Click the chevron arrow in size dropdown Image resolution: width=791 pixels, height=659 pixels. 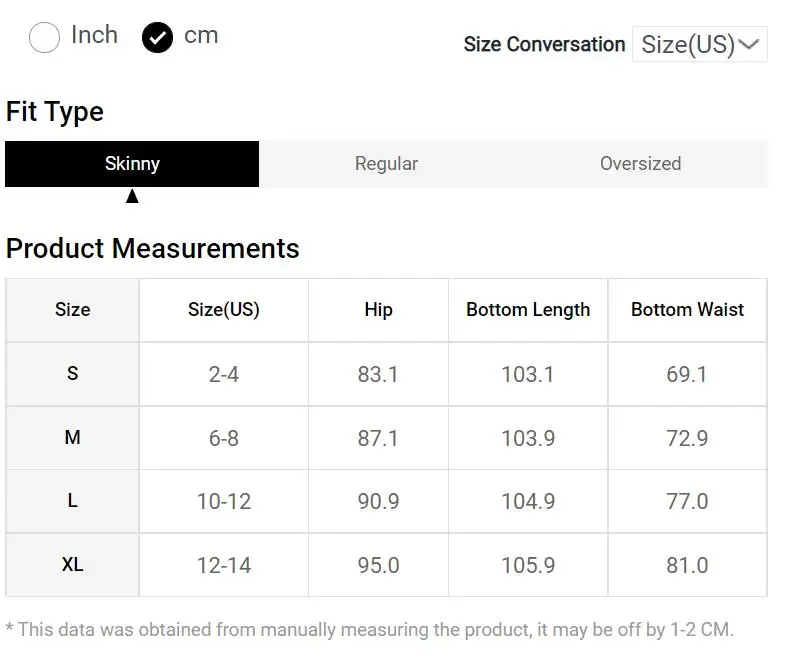pos(749,45)
